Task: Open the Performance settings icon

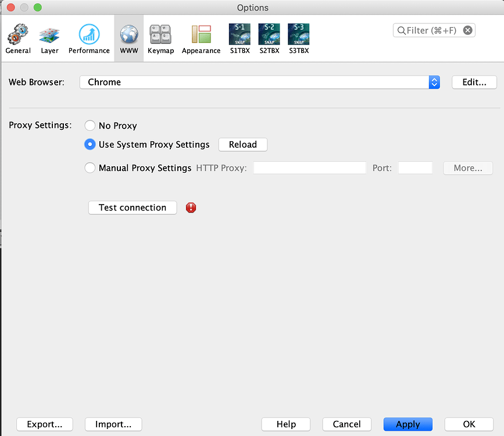Action: tap(89, 39)
